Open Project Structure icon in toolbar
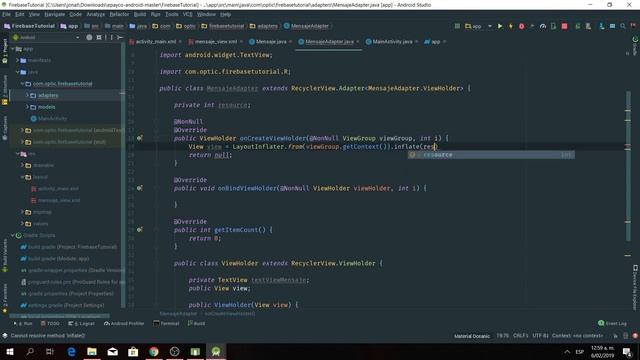The image size is (640, 360). coord(612,26)
